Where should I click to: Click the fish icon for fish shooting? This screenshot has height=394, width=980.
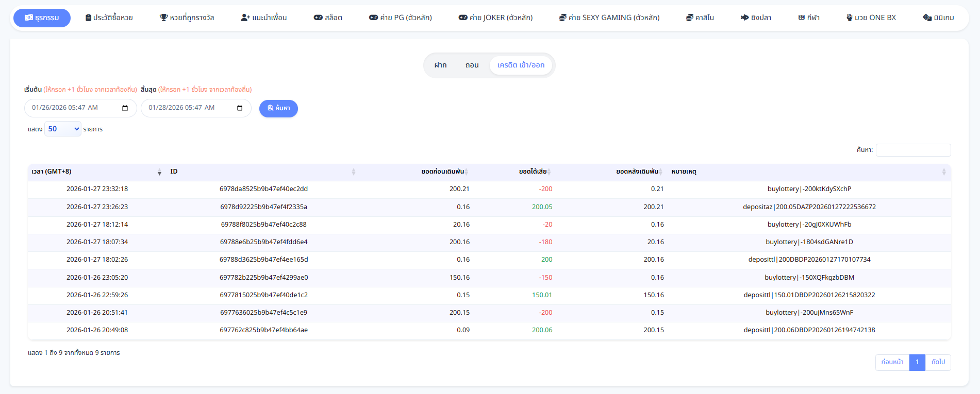pos(744,18)
